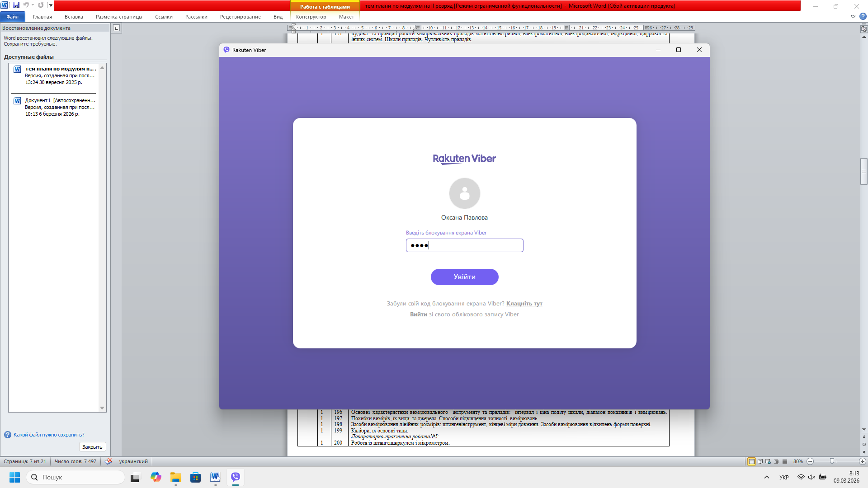Show hidden system tray icons chevron

tap(767, 477)
